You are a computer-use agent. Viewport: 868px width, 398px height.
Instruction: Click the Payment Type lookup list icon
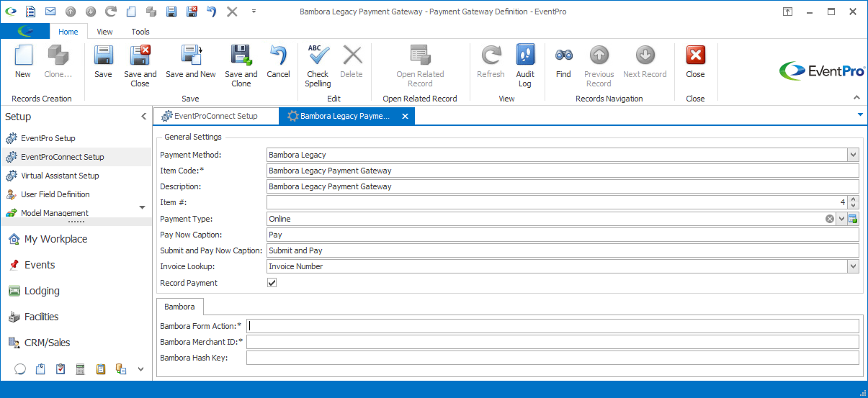tap(853, 219)
